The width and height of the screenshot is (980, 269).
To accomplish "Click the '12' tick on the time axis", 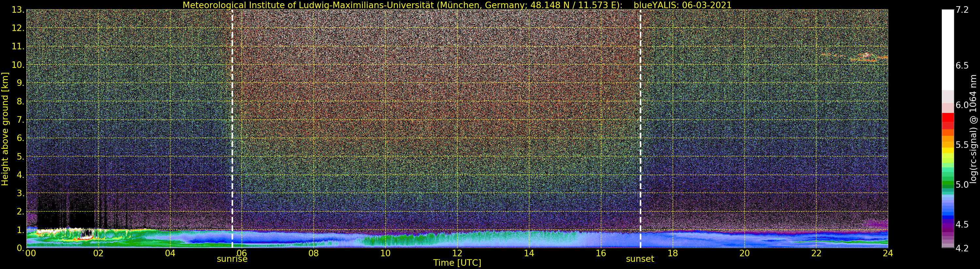I will click(x=457, y=253).
